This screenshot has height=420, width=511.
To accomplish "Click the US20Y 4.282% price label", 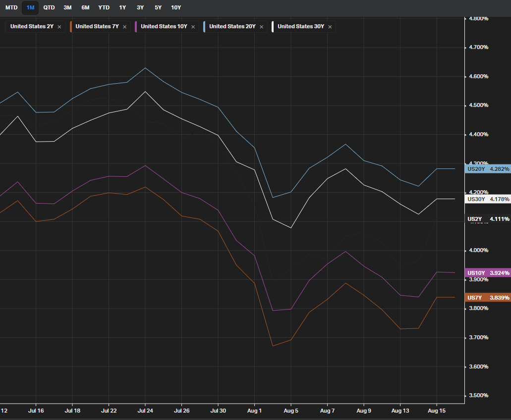I will 488,169.
